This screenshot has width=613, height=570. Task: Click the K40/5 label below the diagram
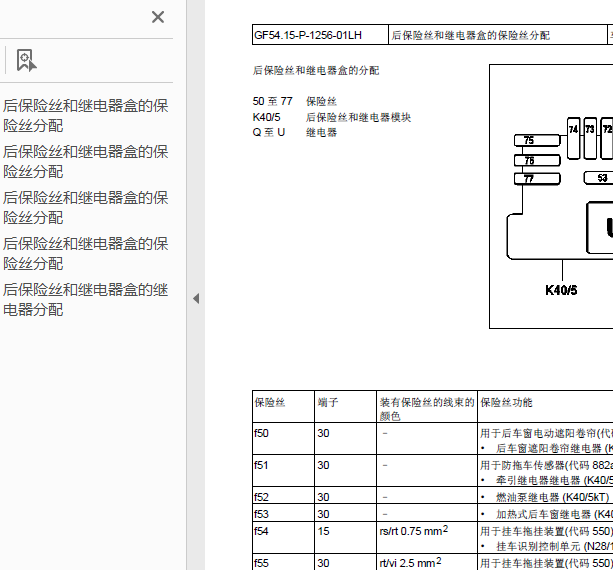coord(561,290)
